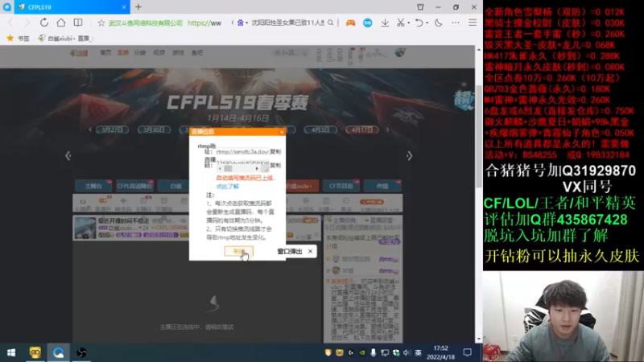Toggle night mode moon icon
The image size is (644, 362).
[x=438, y=23]
